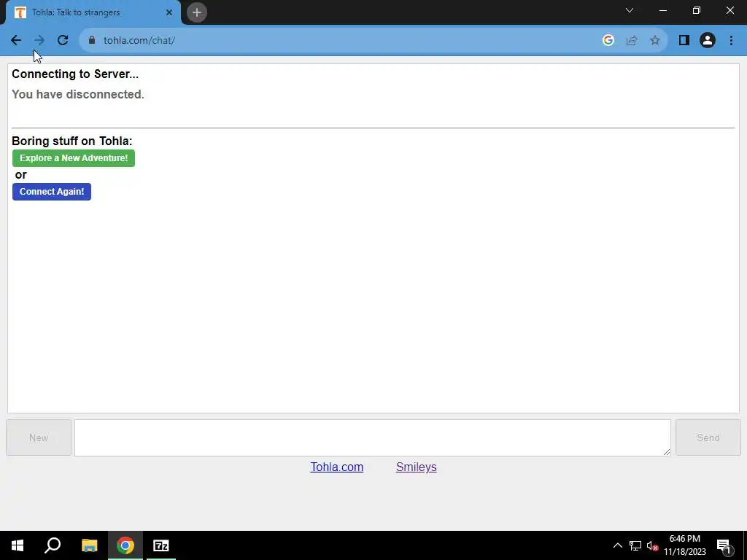Click the muted volume tray icon
747x560 pixels.
pos(652,545)
